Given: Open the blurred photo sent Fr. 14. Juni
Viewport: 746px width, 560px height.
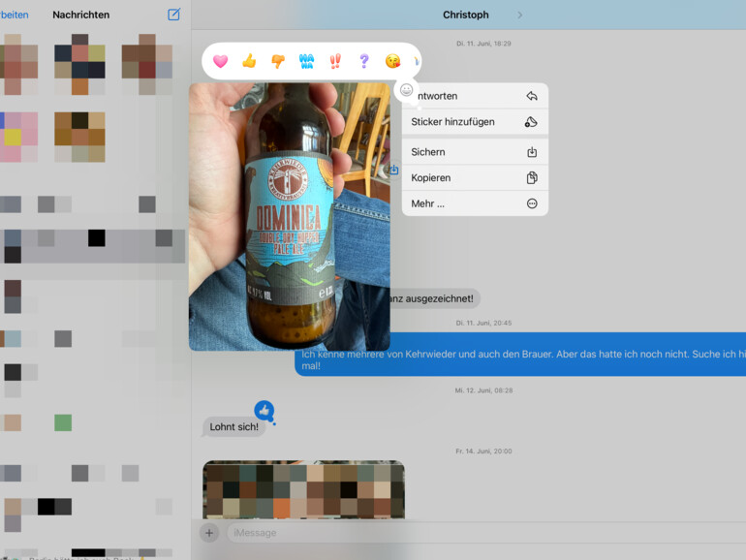Looking at the screenshot, I should (x=303, y=489).
